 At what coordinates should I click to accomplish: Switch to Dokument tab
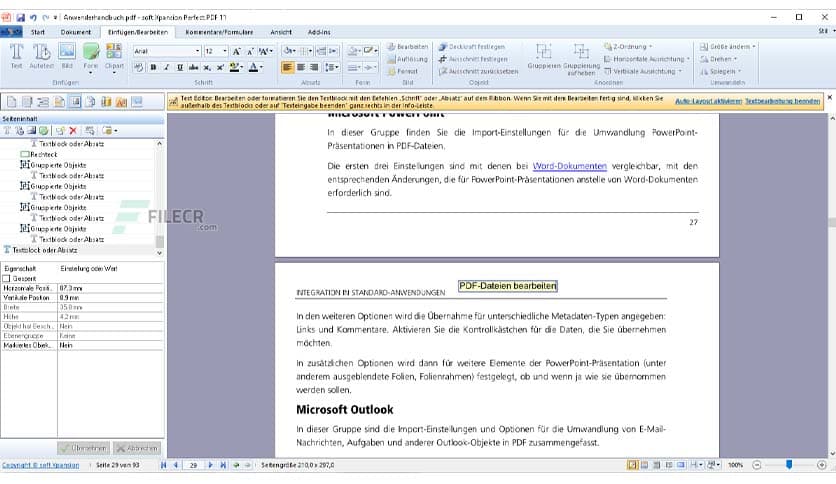coord(76,32)
